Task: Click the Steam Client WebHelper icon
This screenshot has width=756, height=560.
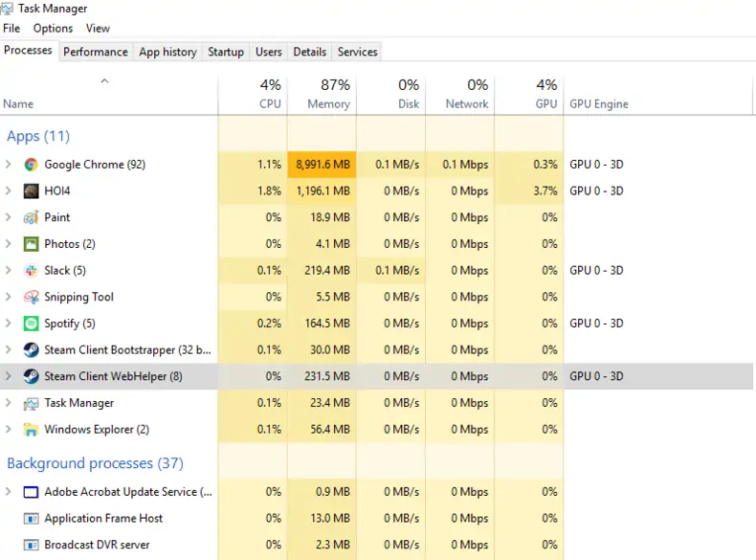Action: tap(31, 376)
